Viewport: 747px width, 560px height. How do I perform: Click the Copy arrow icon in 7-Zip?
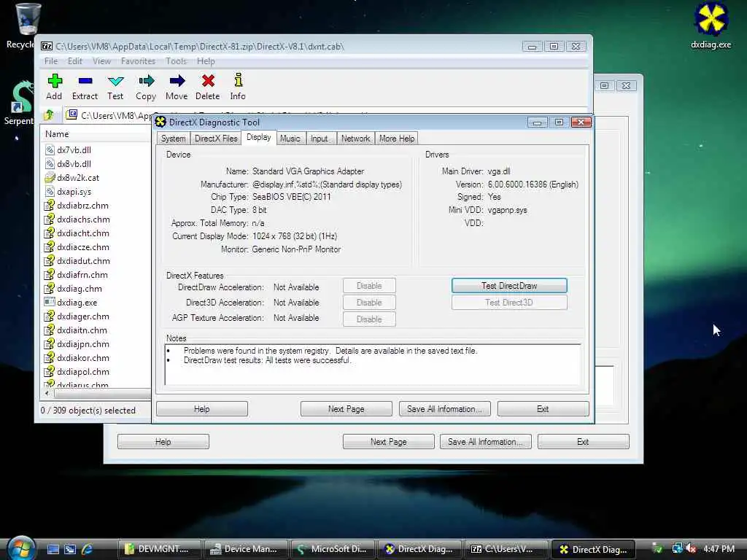[146, 81]
